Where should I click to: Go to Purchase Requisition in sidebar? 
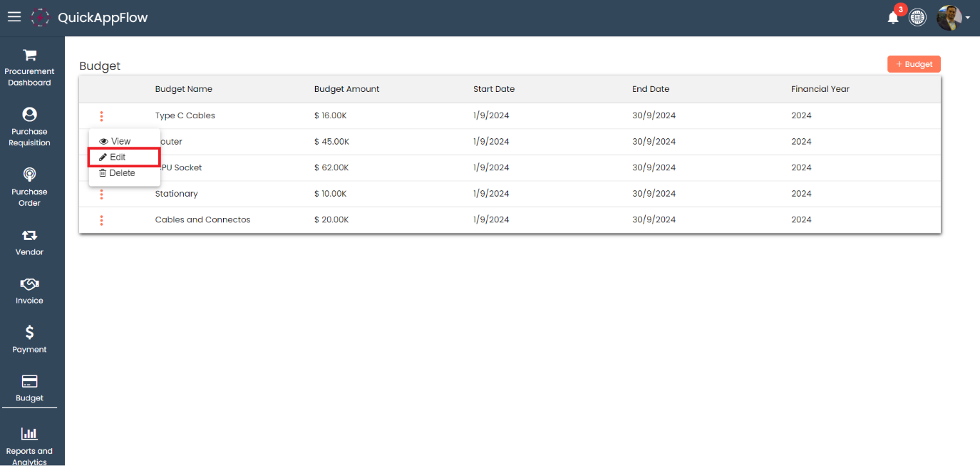29,127
